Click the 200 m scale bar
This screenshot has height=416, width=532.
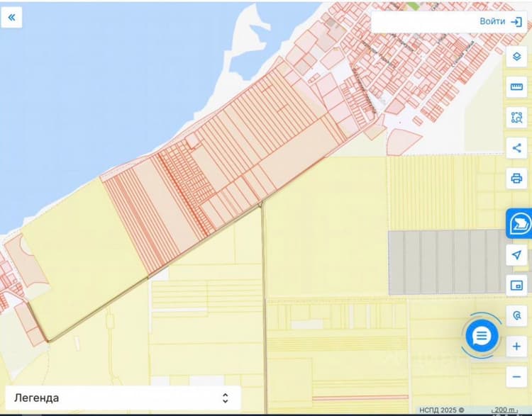pos(506,410)
